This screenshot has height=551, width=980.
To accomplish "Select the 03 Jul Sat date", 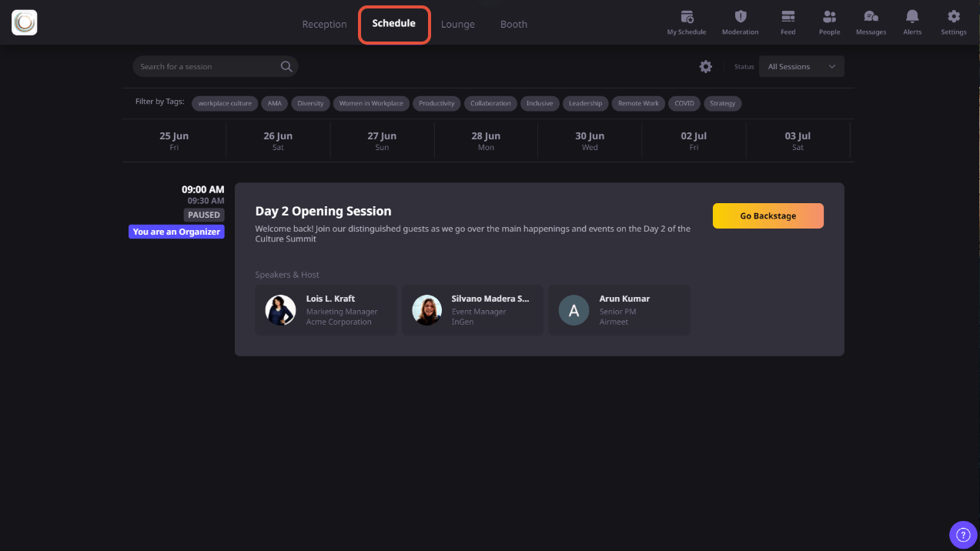I will point(798,141).
